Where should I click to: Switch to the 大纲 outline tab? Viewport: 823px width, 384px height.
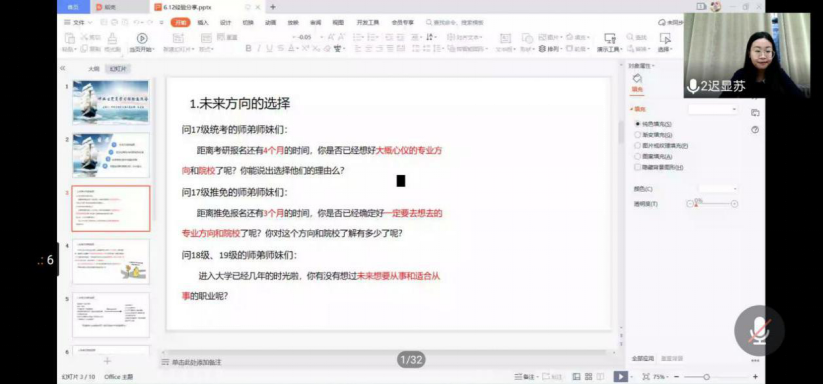point(93,69)
